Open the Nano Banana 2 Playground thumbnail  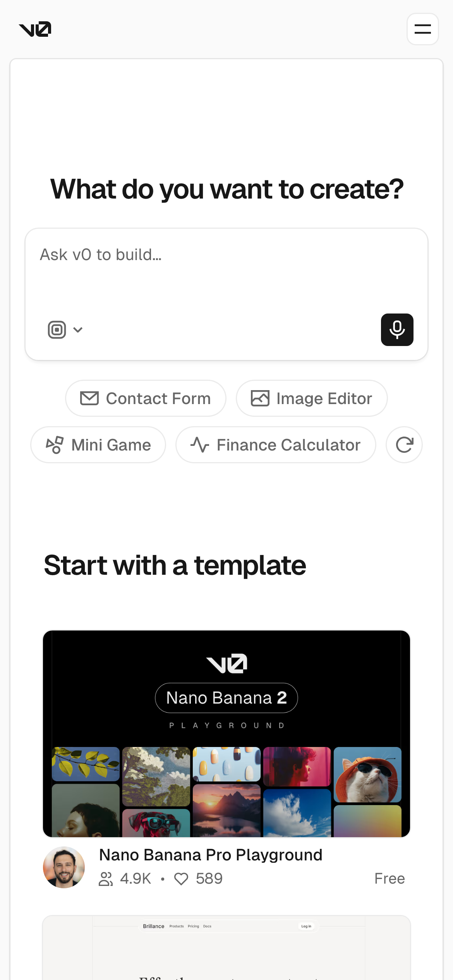click(226, 733)
